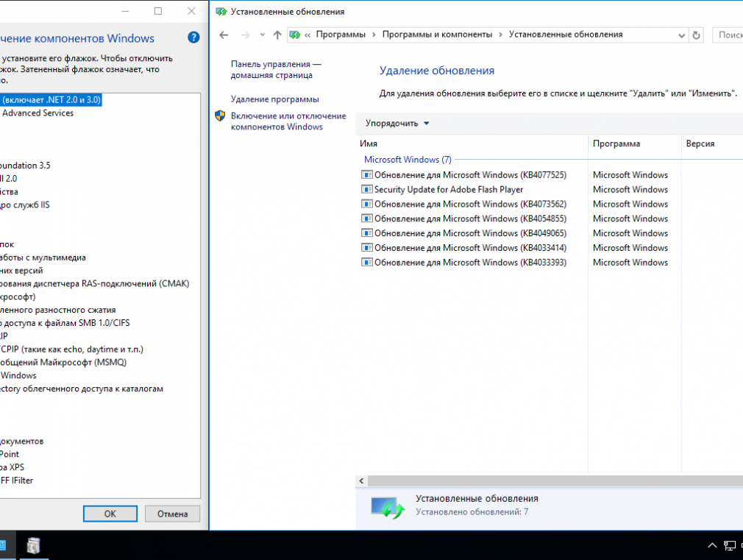
Task: Select MSMQ message queue component
Action: (x=63, y=362)
